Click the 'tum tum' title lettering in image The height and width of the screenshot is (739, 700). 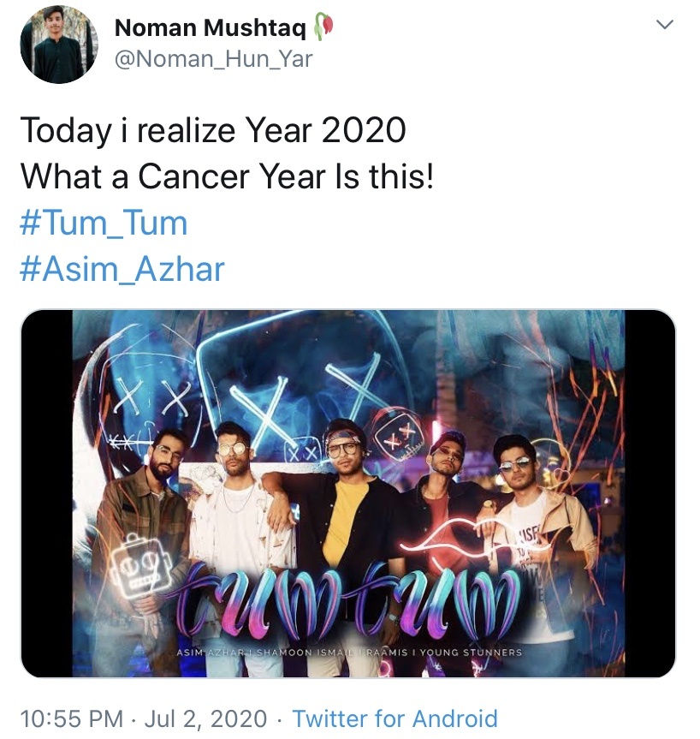coord(347,600)
